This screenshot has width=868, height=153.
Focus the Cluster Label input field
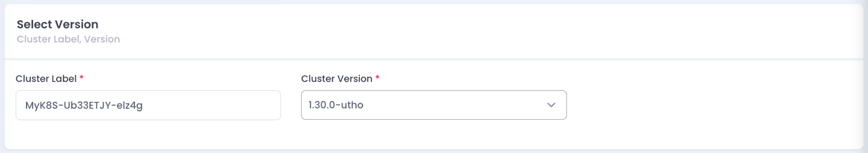tap(148, 105)
